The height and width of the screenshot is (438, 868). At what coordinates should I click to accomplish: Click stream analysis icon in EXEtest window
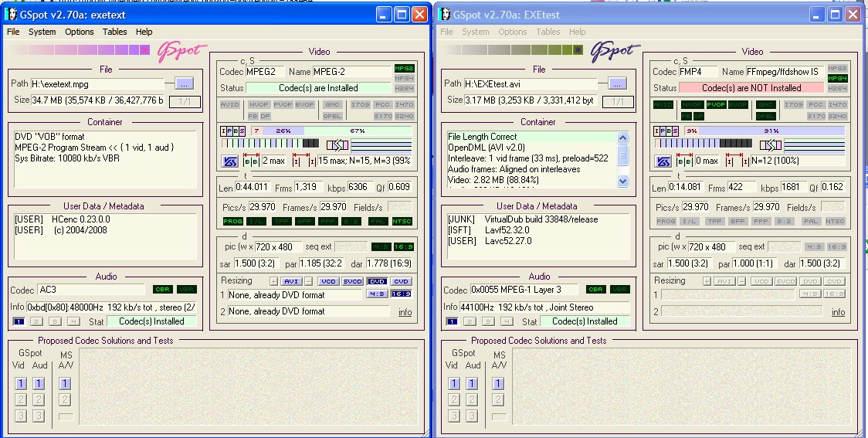point(663,161)
